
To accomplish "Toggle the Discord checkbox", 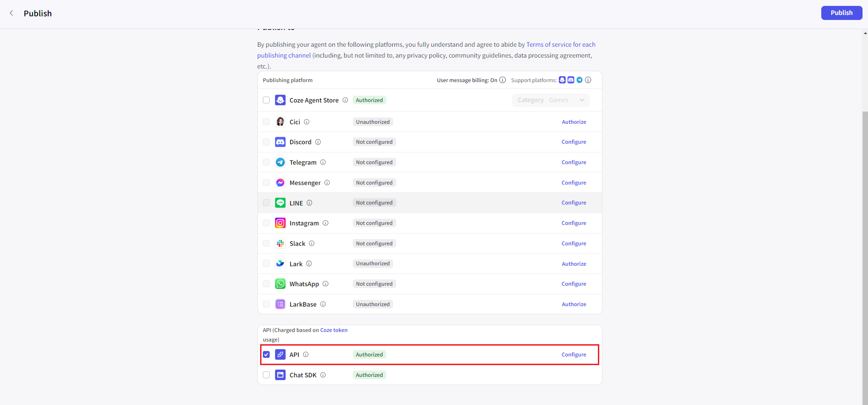I will (266, 142).
